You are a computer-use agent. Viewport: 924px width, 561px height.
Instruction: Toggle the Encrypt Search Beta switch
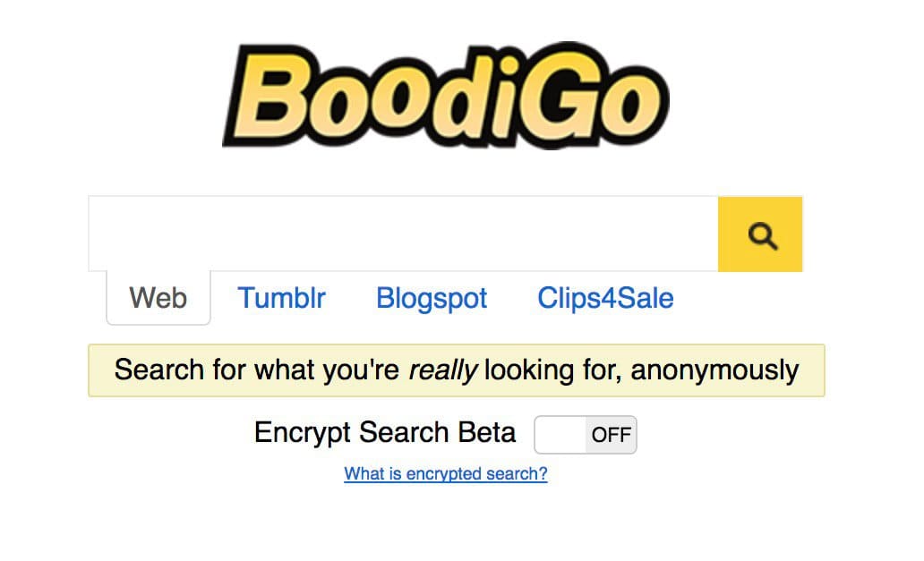pos(585,435)
